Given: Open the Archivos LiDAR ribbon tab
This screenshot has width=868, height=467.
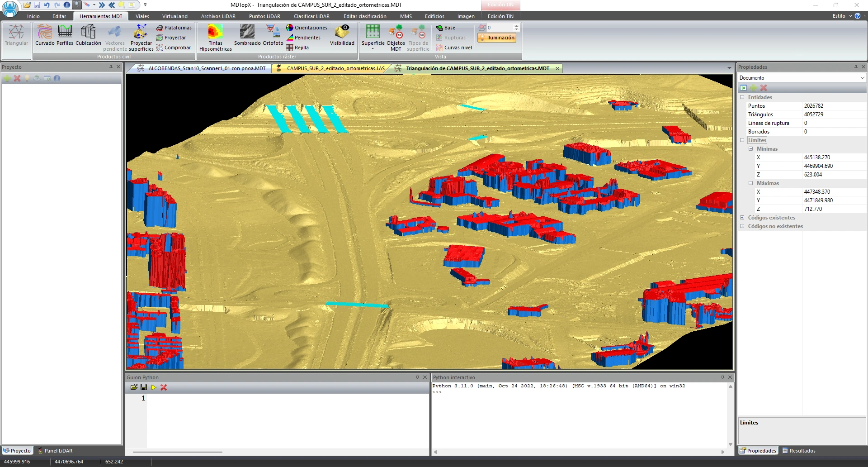Looking at the screenshot, I should 218,16.
